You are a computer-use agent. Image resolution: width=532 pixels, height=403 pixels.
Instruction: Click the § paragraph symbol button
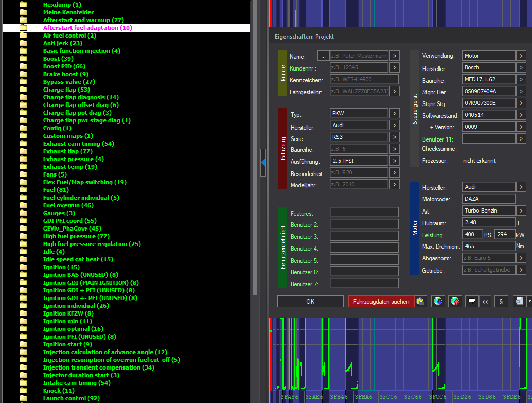[x=501, y=301]
